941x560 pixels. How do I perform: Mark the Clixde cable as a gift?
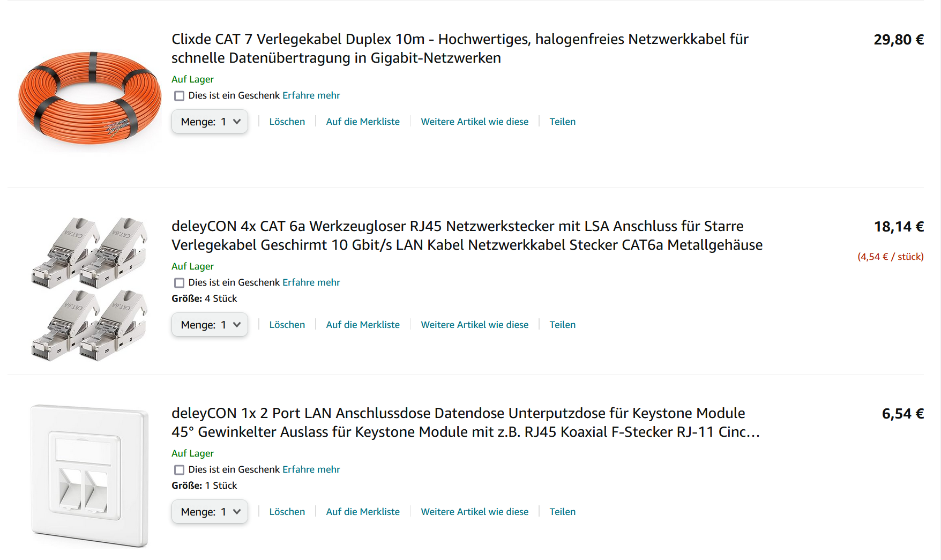(179, 96)
